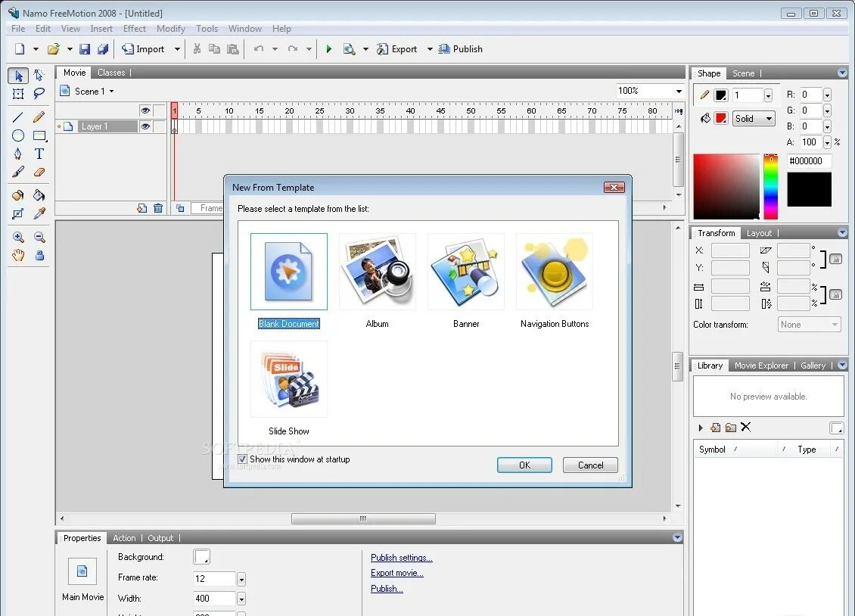Select the Album template thumbnail
This screenshot has height=616, width=855.
[378, 272]
